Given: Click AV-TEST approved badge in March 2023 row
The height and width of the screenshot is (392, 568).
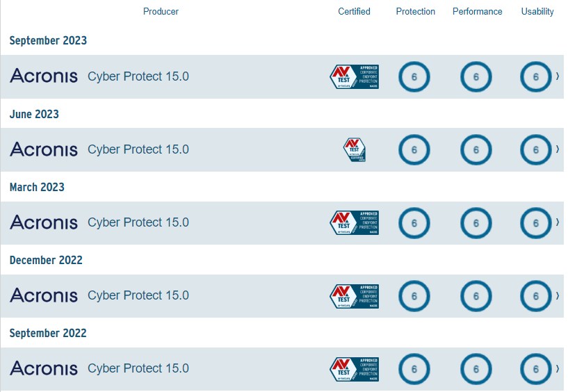Looking at the screenshot, I should point(355,223).
